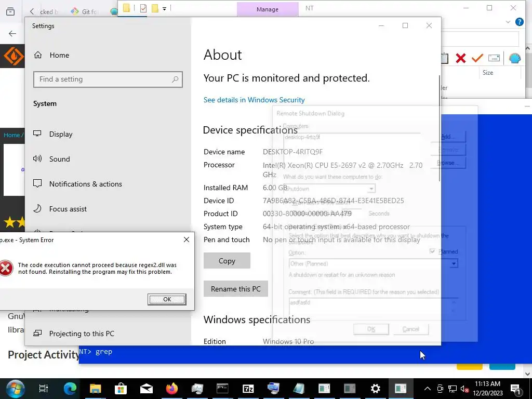Click Rename this PC button
532x399 pixels.
click(235, 289)
